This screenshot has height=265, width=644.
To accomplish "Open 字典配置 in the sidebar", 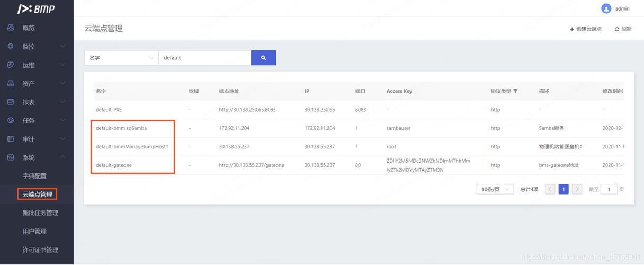I will [34, 176].
